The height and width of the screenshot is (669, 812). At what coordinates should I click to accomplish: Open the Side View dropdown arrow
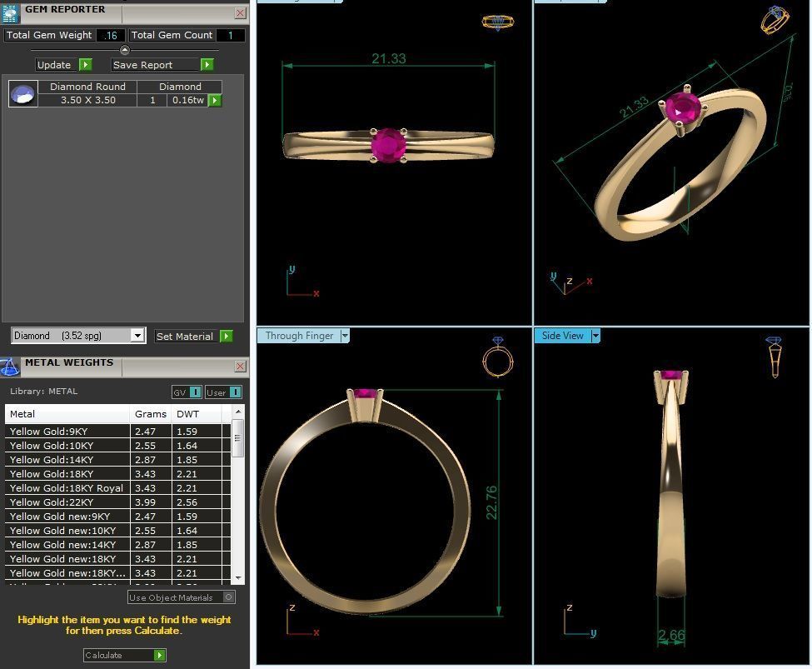[x=595, y=336]
